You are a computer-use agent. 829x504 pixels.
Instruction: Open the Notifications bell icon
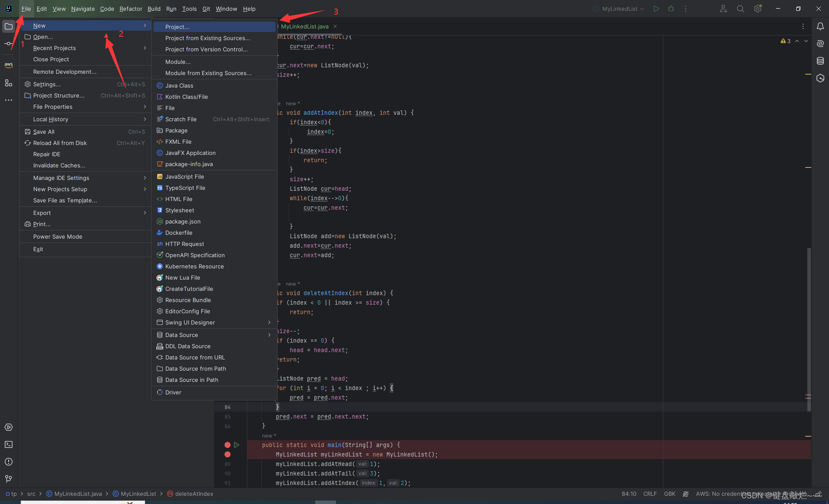click(x=820, y=26)
